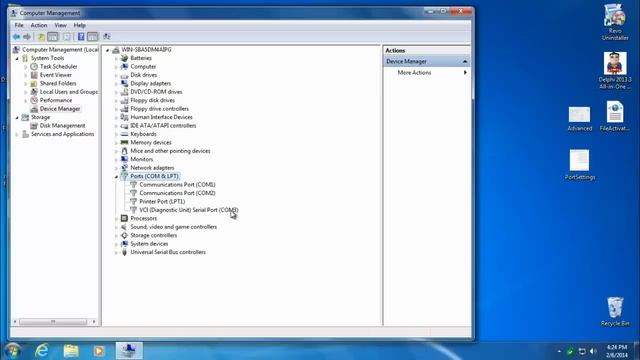Click the volume icon in system tray
Viewport: 640px width, 360px height.
593,351
